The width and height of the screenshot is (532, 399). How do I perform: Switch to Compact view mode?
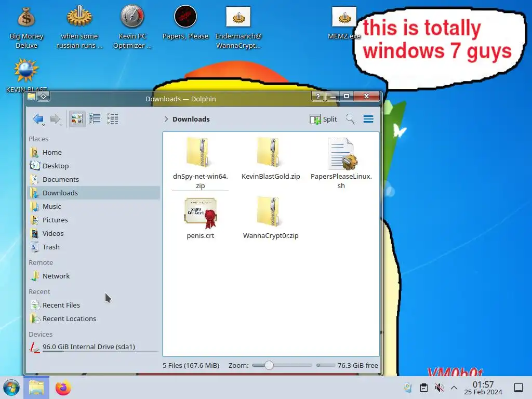(95, 119)
